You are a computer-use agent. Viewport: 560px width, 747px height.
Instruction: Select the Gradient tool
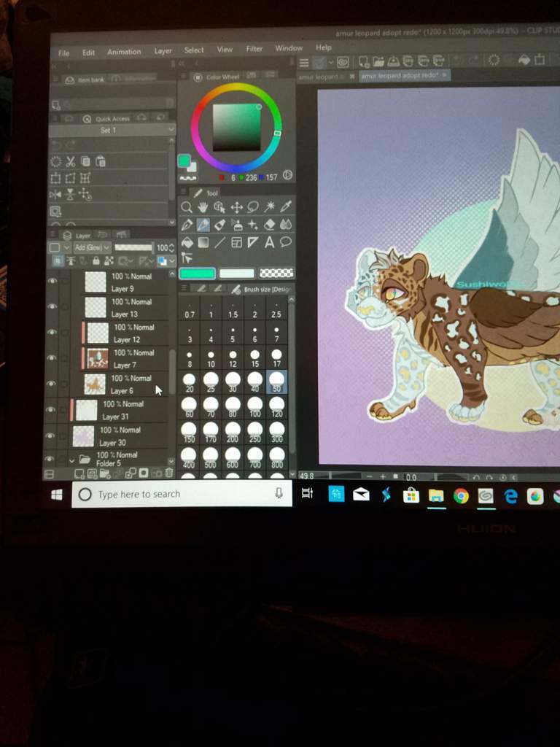tap(203, 242)
